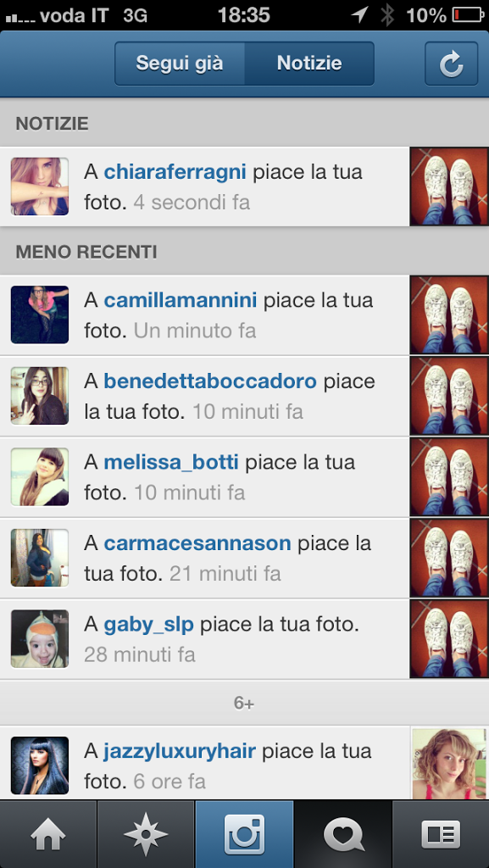
Task: Tap the location arrow in status bar
Action: pyautogui.click(x=359, y=15)
